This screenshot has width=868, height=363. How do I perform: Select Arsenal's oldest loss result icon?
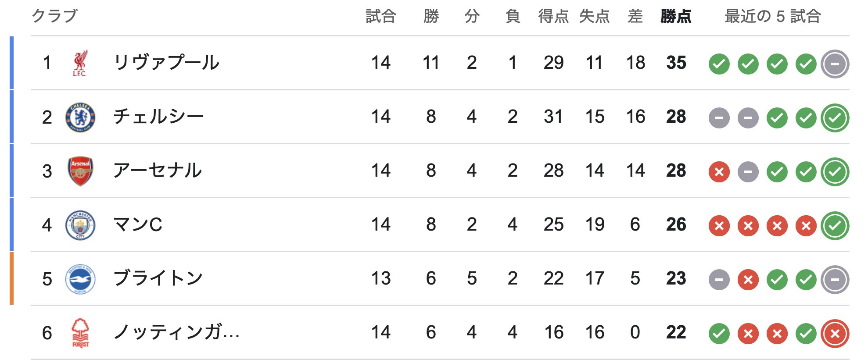tap(719, 172)
